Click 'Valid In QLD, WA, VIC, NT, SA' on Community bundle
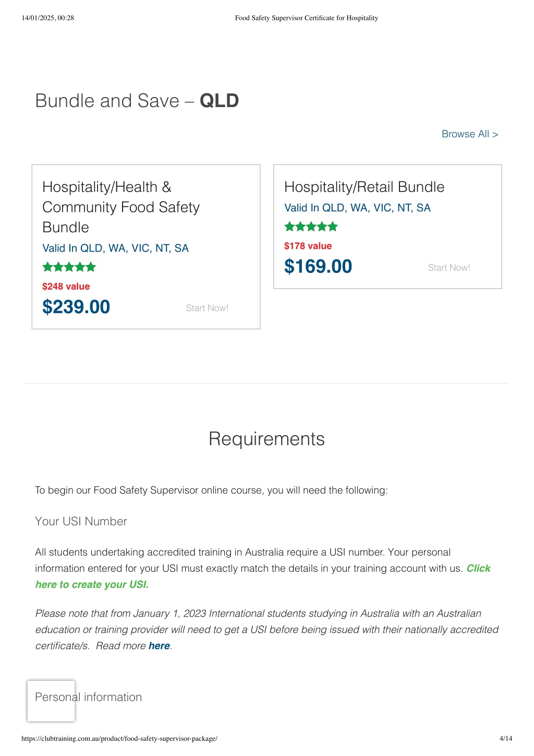Image resolution: width=534 pixels, height=756 pixels. click(115, 248)
